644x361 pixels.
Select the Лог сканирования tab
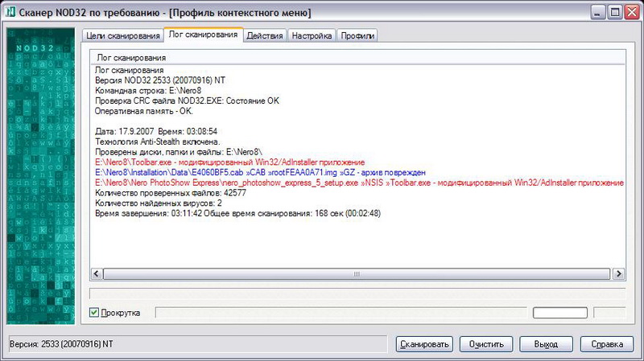203,35
